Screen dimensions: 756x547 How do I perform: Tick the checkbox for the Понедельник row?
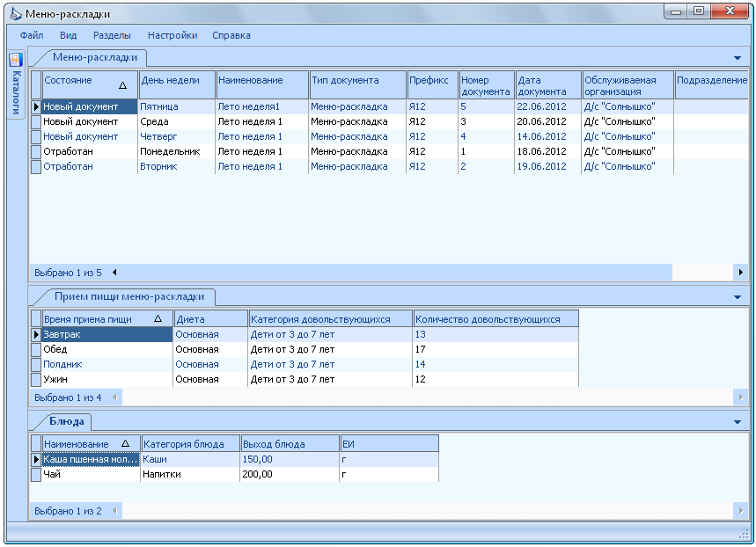pyautogui.click(x=36, y=152)
